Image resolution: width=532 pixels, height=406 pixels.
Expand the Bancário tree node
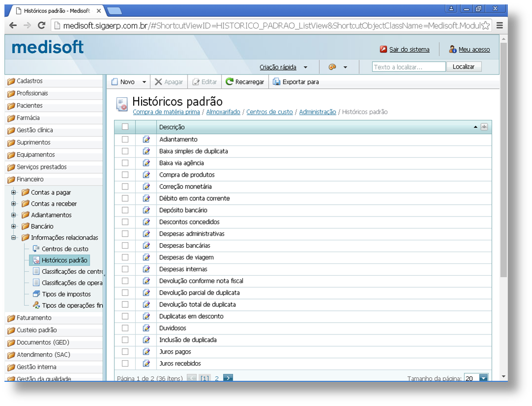[14, 226]
